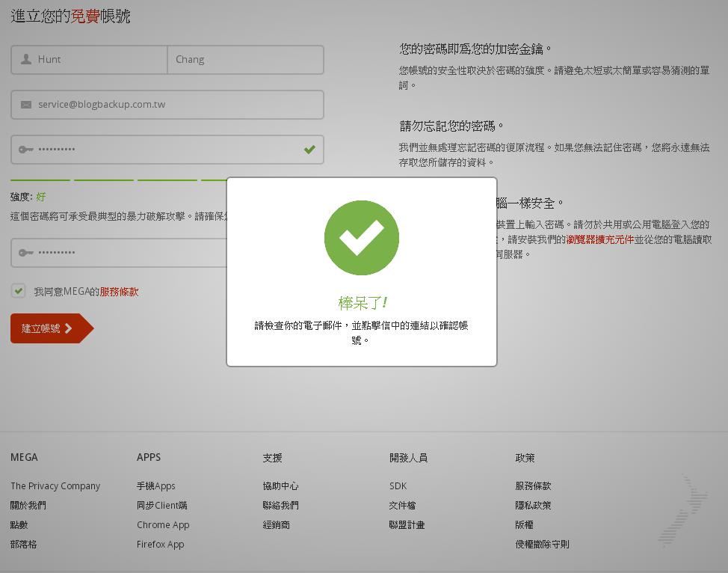This screenshot has width=728, height=573.
Task: Click the MEGA footer column heading
Action: pyautogui.click(x=24, y=457)
